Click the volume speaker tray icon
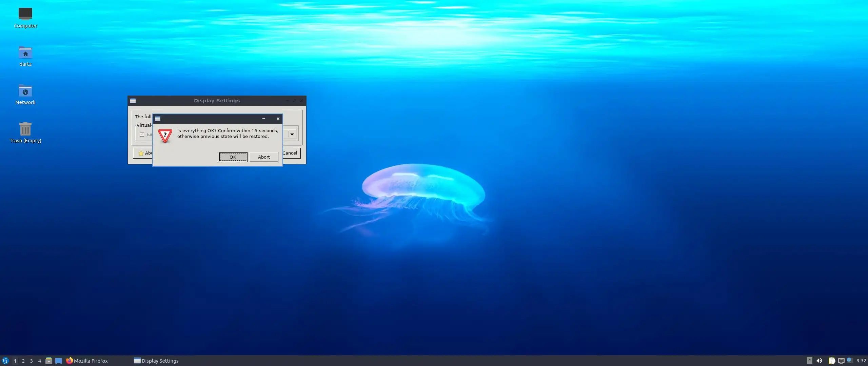 (x=819, y=361)
